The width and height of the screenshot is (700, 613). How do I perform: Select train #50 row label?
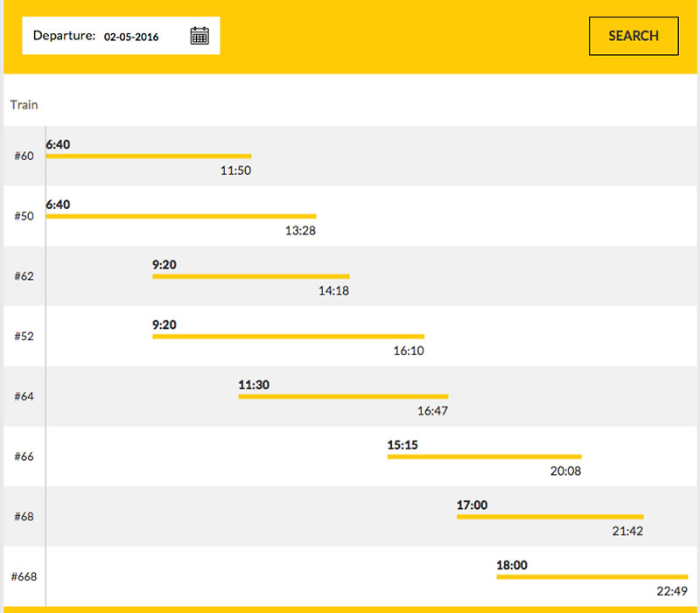coord(24,216)
